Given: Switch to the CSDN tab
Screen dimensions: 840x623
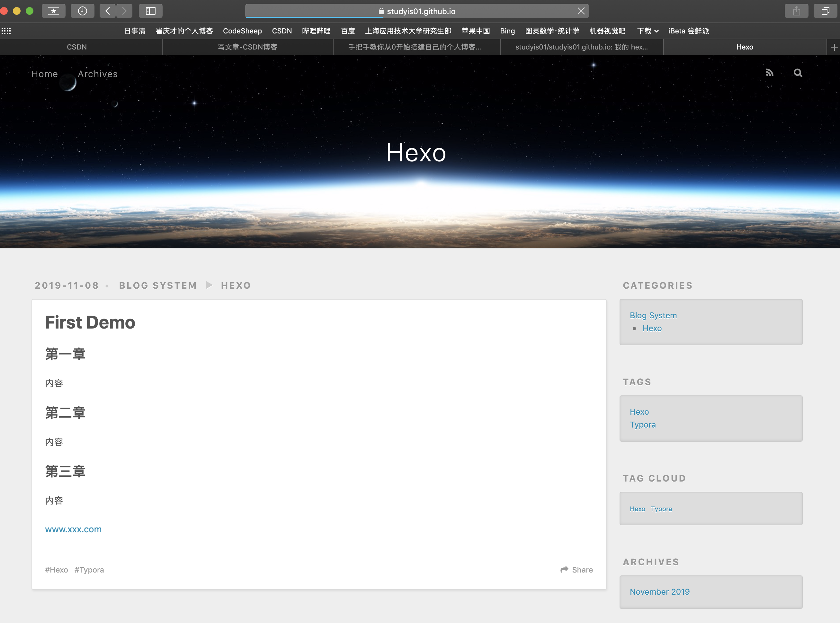Looking at the screenshot, I should click(x=76, y=47).
